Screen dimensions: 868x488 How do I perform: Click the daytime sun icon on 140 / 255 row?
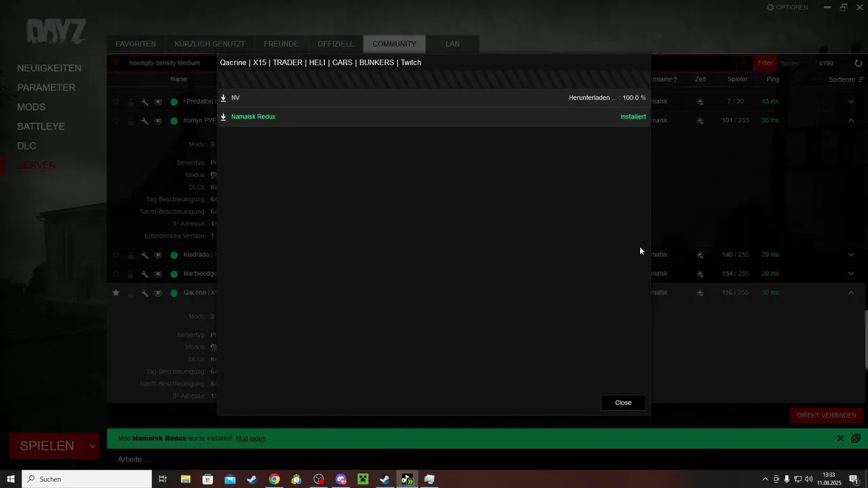(700, 255)
